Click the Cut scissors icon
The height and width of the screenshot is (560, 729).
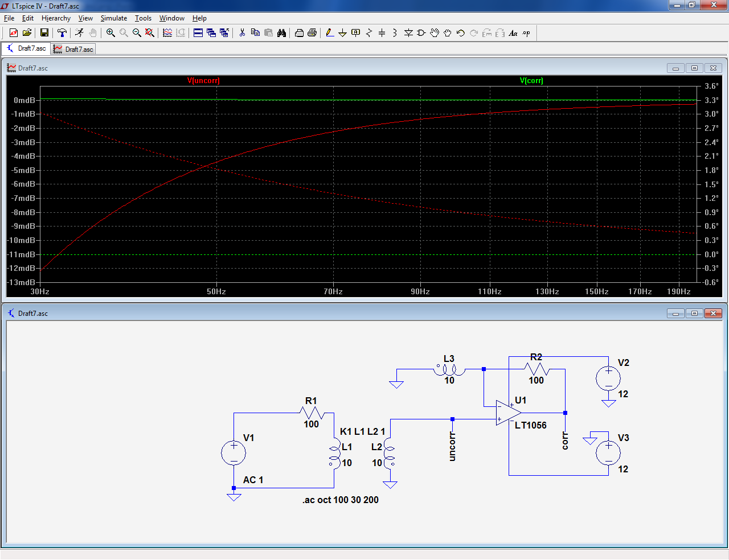coord(242,33)
